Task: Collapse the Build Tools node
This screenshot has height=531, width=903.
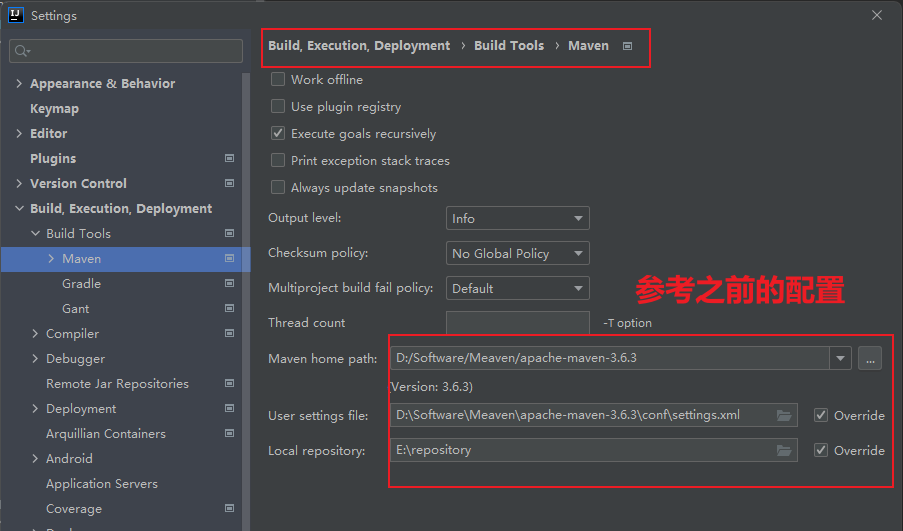Action: [35, 233]
